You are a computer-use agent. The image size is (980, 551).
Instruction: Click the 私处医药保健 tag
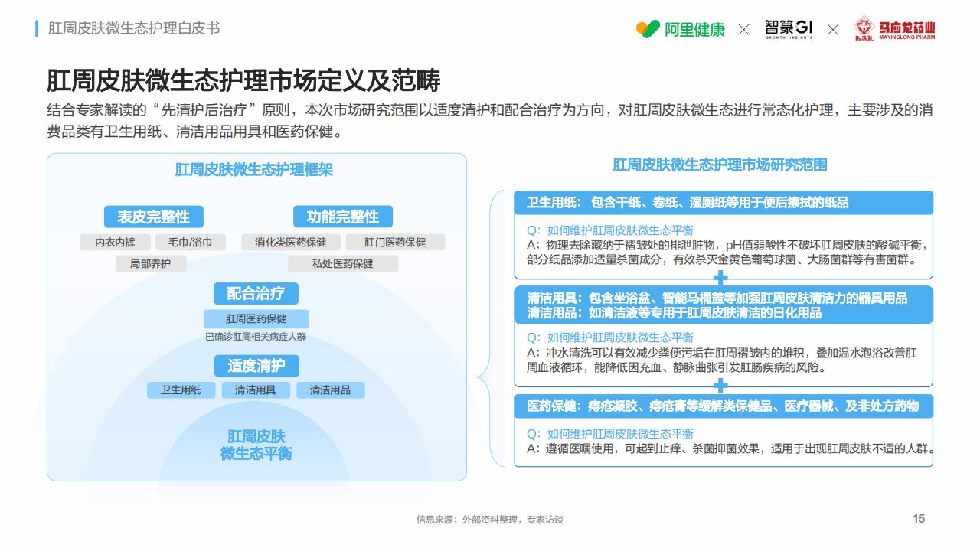point(343,264)
